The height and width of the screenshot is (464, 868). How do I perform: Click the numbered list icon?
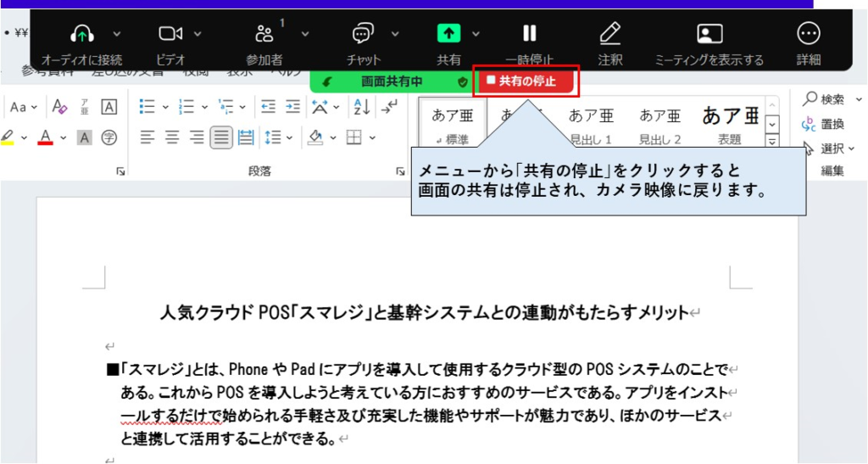click(x=186, y=106)
